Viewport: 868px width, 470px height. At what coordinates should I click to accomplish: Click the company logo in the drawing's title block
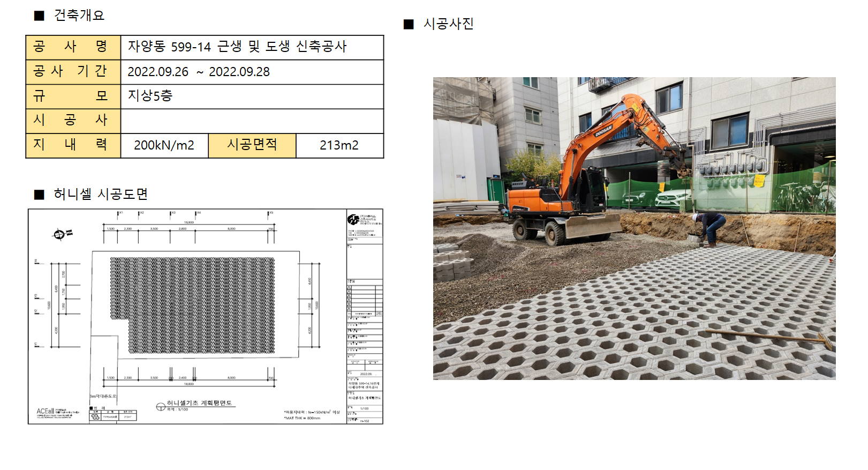353,219
